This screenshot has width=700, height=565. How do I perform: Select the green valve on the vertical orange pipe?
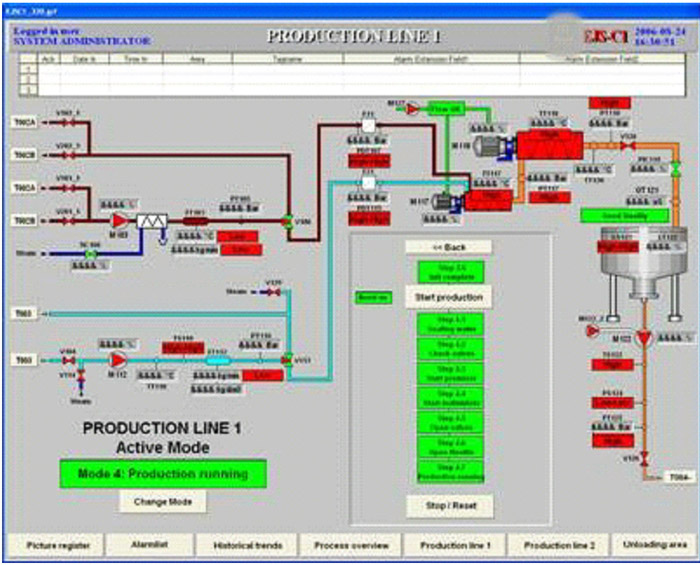pos(676,170)
